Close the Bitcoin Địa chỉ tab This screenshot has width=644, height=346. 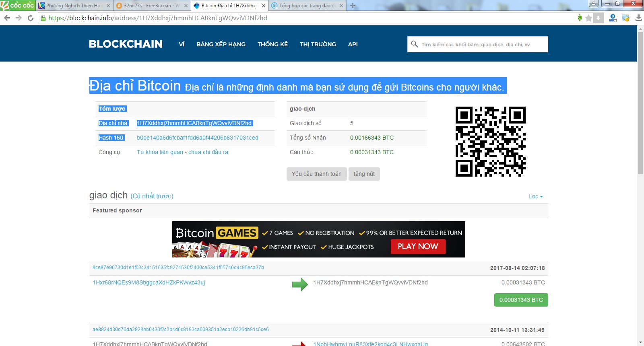tap(264, 6)
